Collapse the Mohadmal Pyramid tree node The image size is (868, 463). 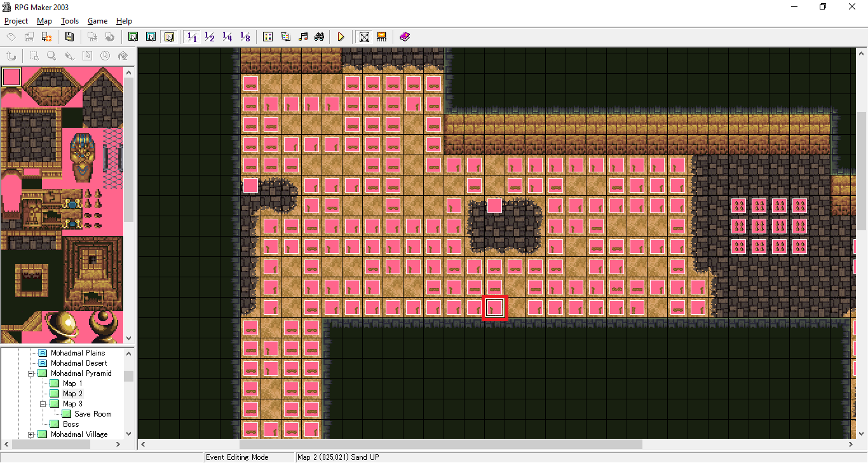[31, 373]
